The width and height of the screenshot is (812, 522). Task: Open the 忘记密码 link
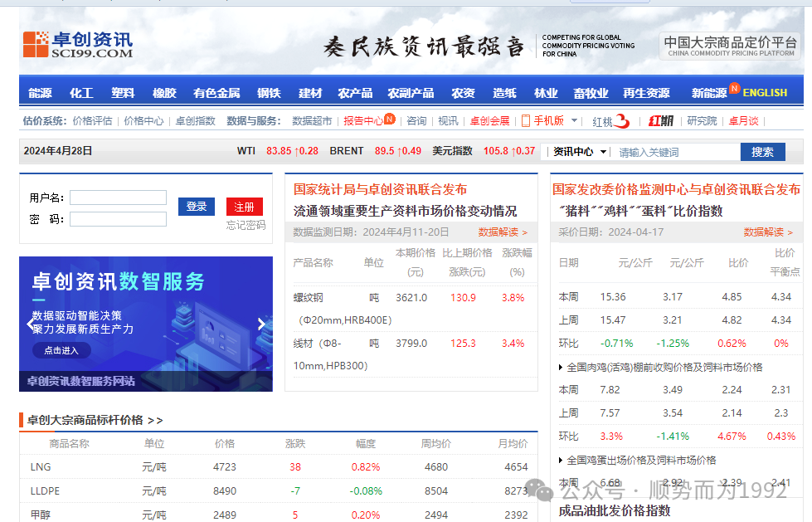246,225
